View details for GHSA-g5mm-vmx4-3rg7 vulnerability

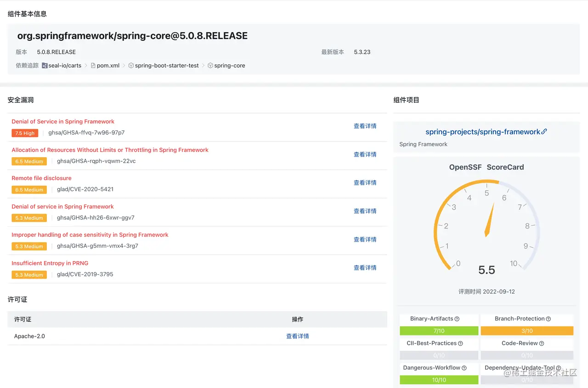pos(365,240)
